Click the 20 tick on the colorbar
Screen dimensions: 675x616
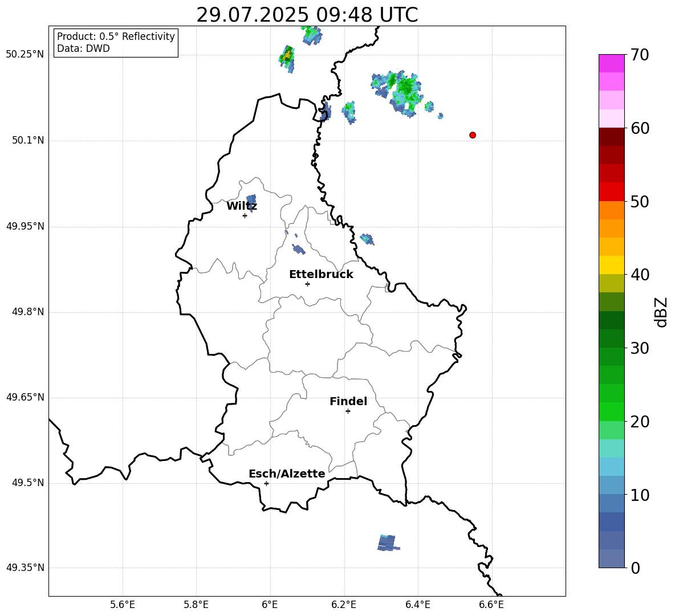pyautogui.click(x=640, y=421)
